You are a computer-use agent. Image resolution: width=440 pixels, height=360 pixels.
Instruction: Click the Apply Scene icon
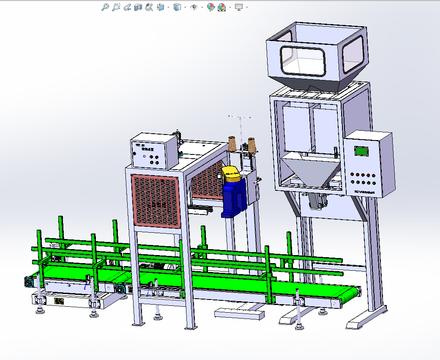tap(222, 7)
